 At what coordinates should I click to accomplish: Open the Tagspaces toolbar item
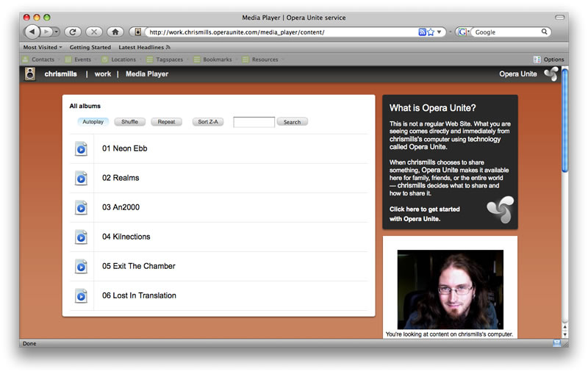tap(165, 60)
